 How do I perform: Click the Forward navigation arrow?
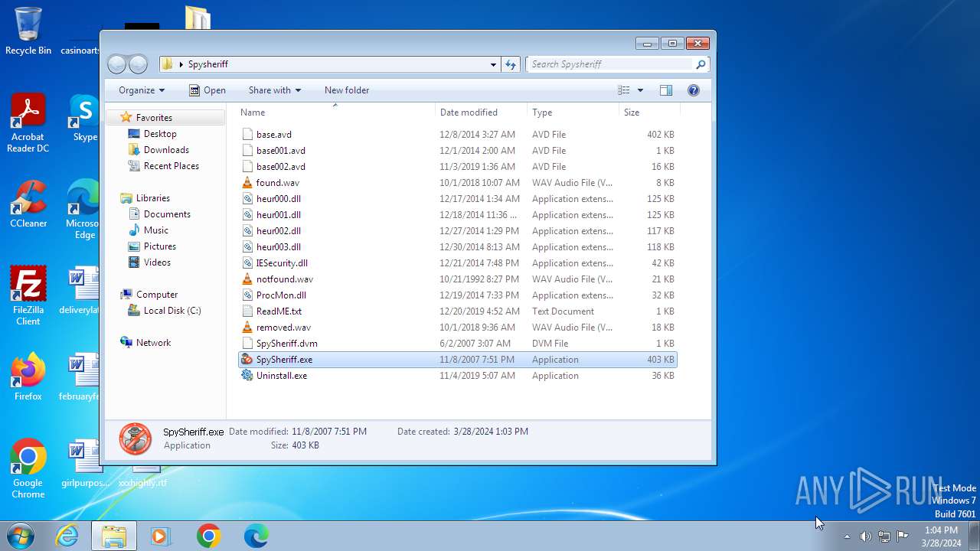click(x=138, y=64)
